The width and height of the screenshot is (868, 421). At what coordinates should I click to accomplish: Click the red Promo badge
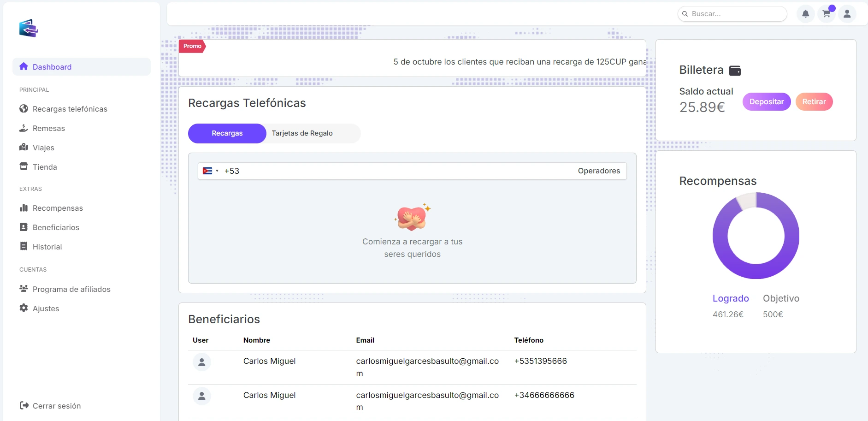coord(192,46)
